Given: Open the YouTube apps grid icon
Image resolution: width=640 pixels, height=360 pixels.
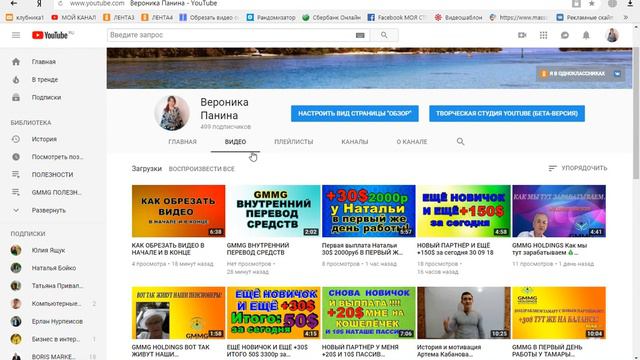Looking at the screenshot, I should click(x=543, y=35).
